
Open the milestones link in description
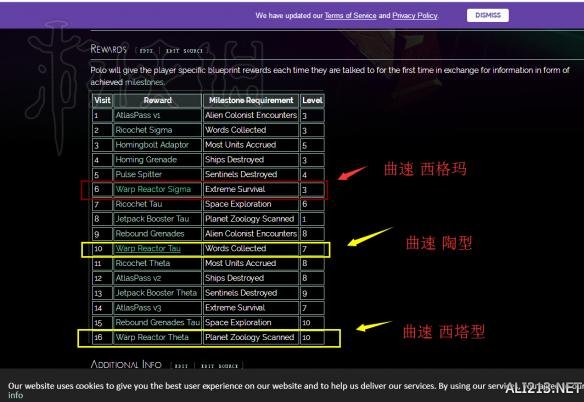[144, 82]
